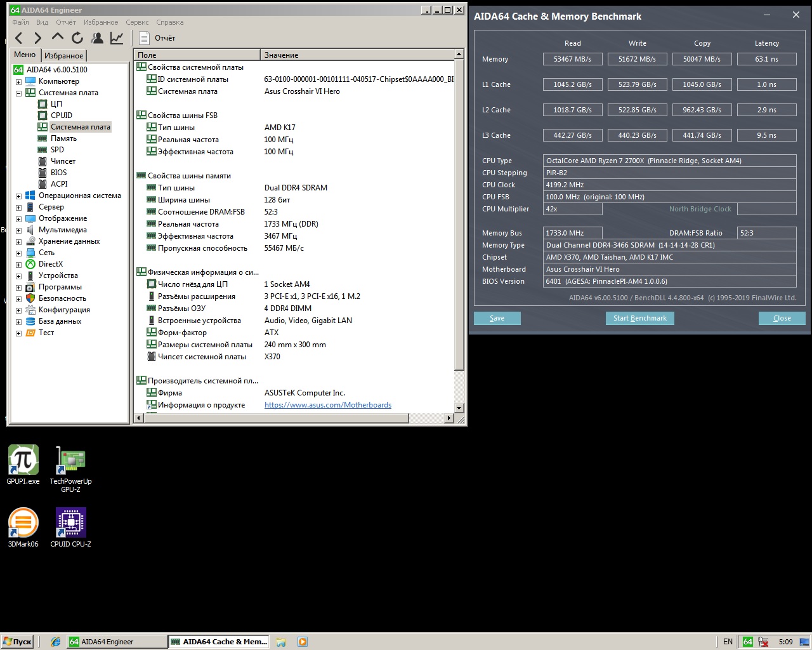Expand the Сервер tree node
This screenshot has width=812, height=650.
tap(18, 208)
